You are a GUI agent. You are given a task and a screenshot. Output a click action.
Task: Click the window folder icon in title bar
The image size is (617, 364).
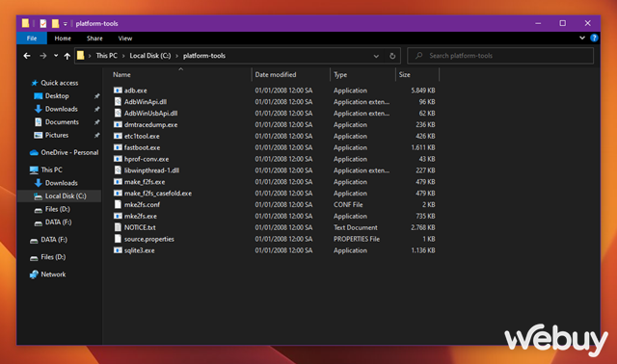[25, 23]
